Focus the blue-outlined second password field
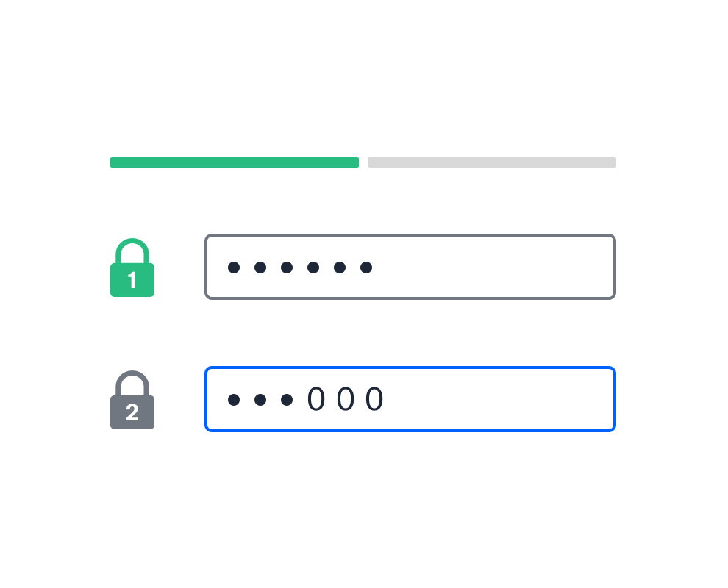 point(410,399)
